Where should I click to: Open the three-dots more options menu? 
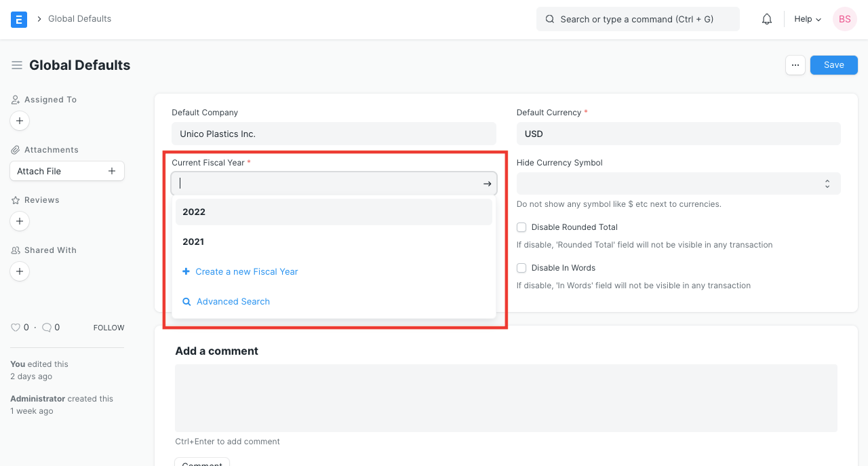click(x=795, y=65)
